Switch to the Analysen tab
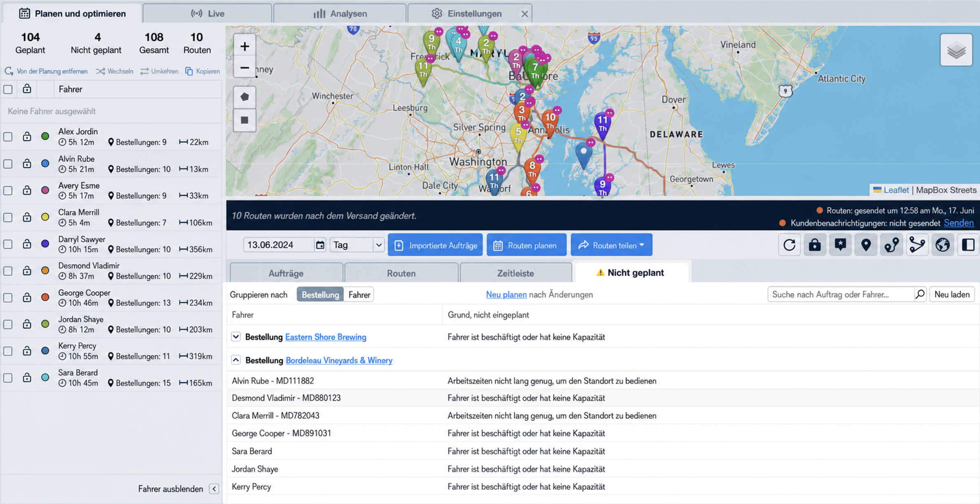Screen dimensions: 980x504 tap(340, 14)
